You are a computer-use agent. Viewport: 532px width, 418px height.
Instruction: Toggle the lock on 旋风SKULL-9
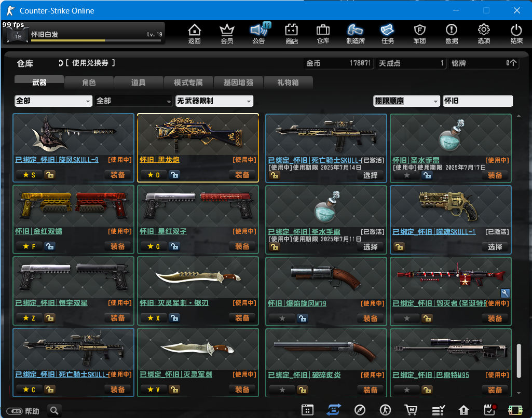coord(50,175)
